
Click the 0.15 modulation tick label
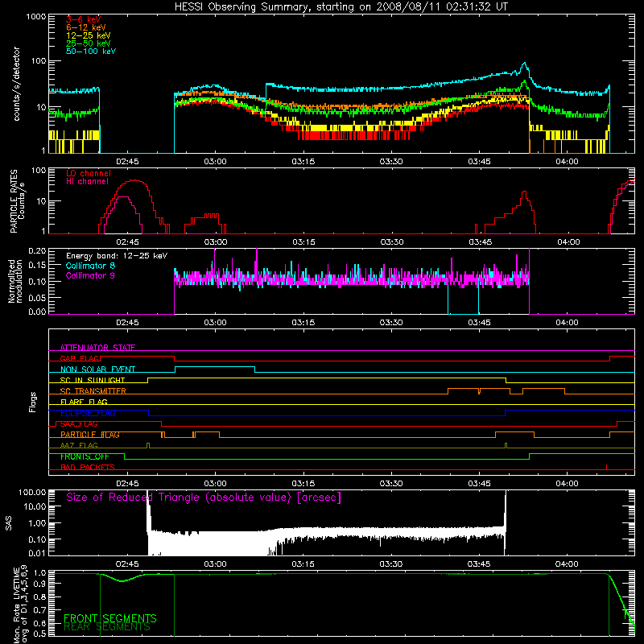[x=37, y=266]
